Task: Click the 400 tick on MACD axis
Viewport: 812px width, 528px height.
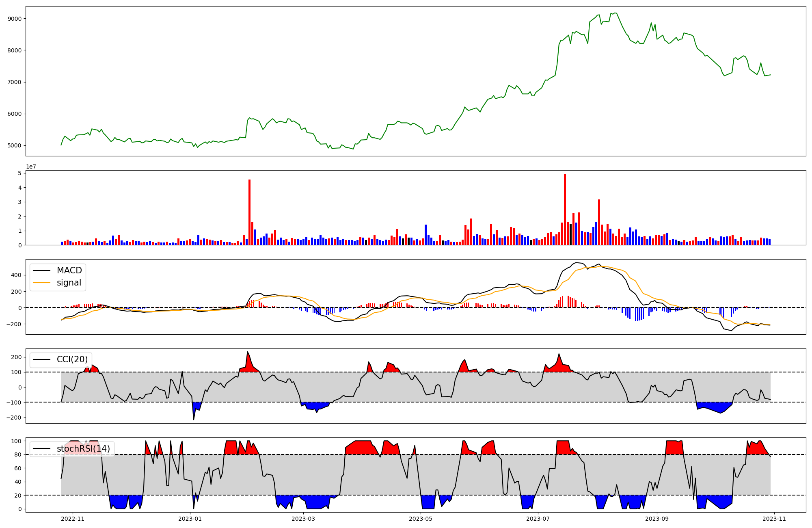Action: click(17, 275)
